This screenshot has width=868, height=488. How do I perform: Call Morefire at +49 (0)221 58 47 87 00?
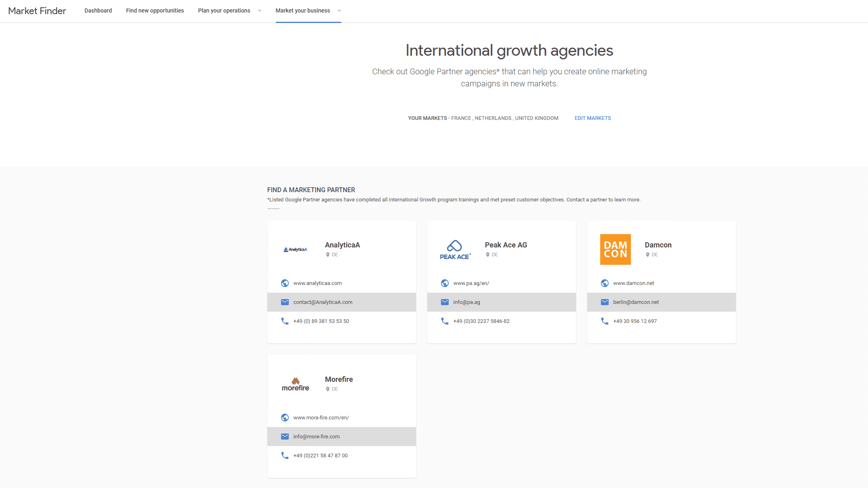point(320,456)
